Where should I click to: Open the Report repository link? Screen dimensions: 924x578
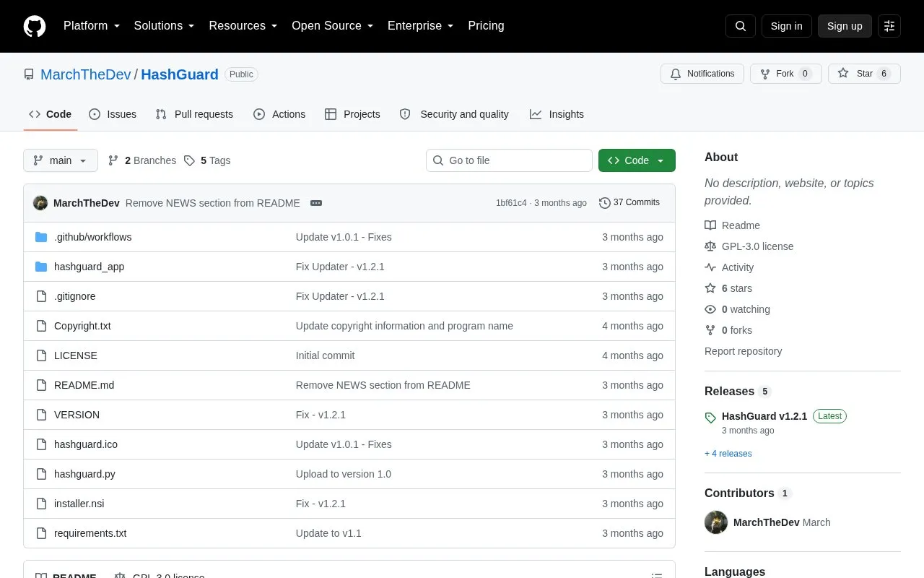[x=744, y=351]
